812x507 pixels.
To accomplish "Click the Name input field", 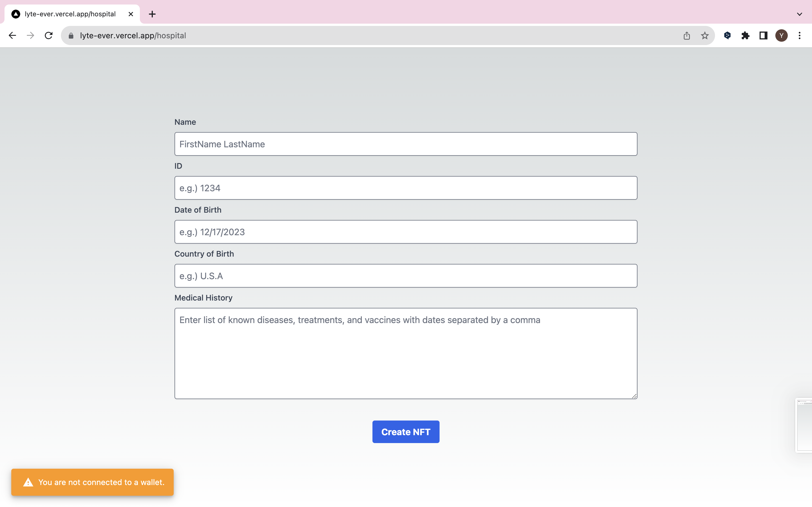I will point(406,144).
